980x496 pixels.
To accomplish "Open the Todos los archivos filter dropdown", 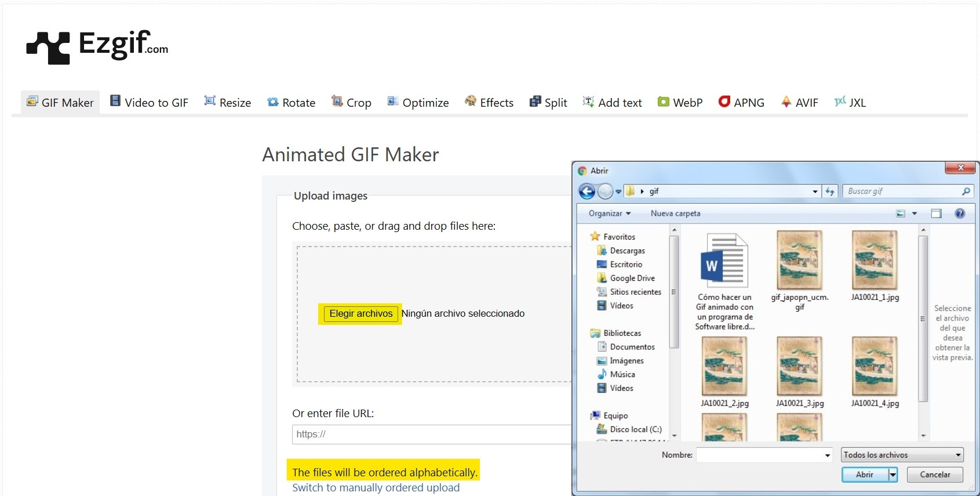I will [x=902, y=455].
